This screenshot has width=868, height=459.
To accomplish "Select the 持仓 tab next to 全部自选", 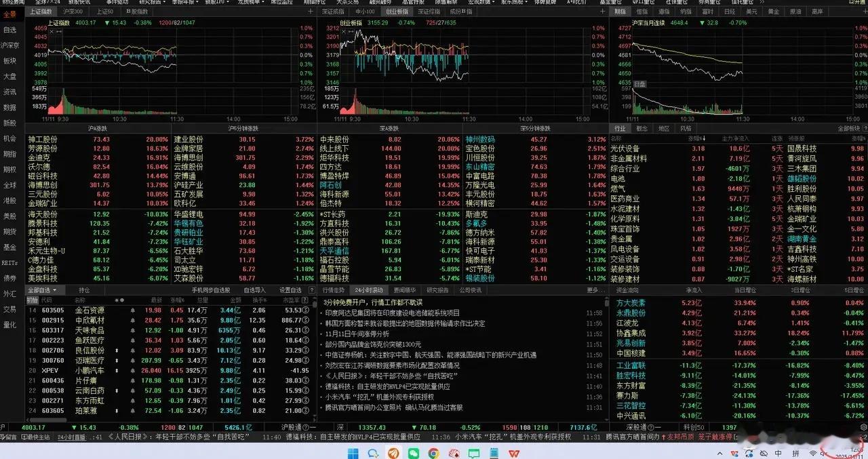I will coord(83,290).
